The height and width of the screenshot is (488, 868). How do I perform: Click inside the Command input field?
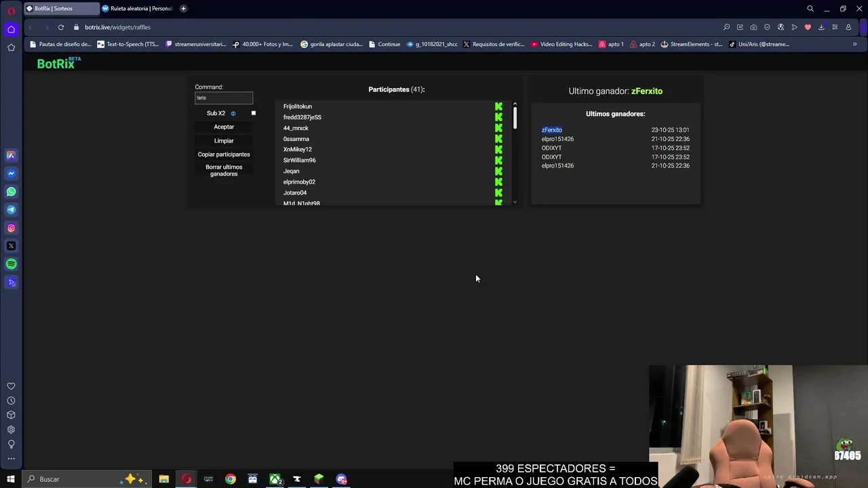tap(224, 98)
